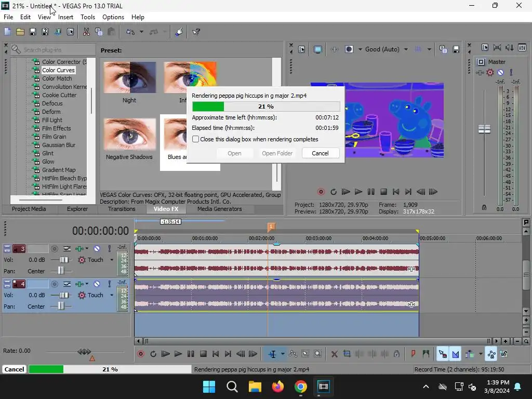Click track 3 volume slider
532x399 pixels.
[63, 260]
